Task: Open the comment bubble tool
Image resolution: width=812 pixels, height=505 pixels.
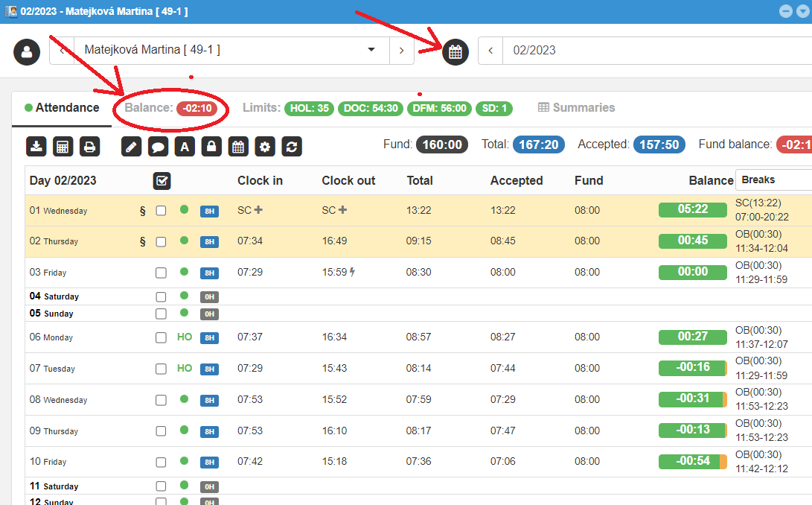Action: coord(158,146)
